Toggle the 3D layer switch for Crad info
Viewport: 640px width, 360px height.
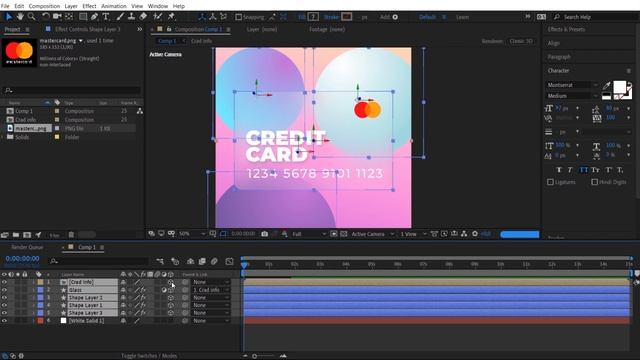coord(171,282)
